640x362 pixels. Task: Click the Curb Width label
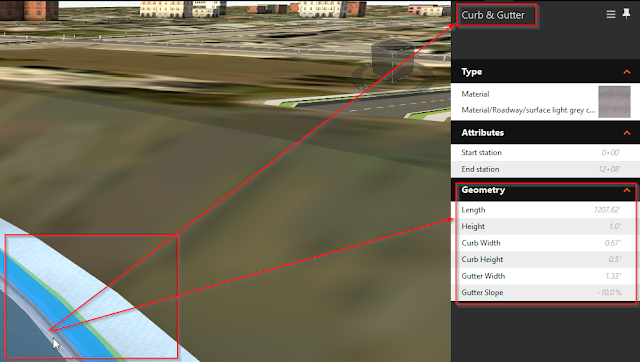pyautogui.click(x=481, y=243)
